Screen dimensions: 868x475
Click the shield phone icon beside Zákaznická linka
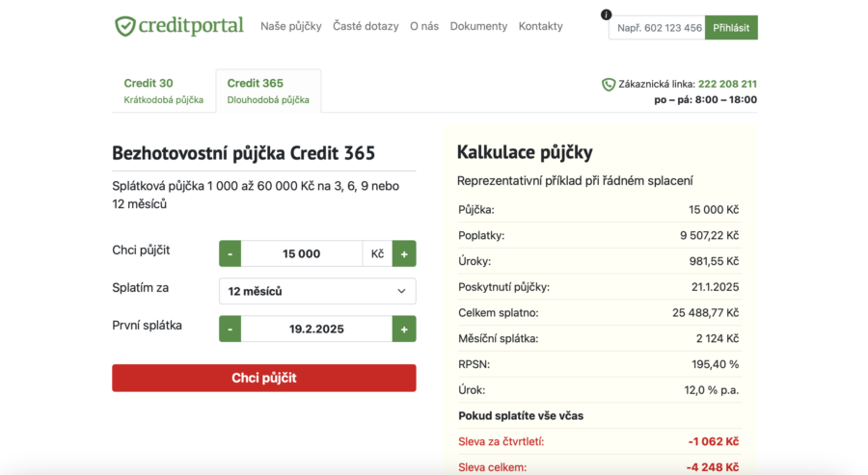(x=609, y=85)
